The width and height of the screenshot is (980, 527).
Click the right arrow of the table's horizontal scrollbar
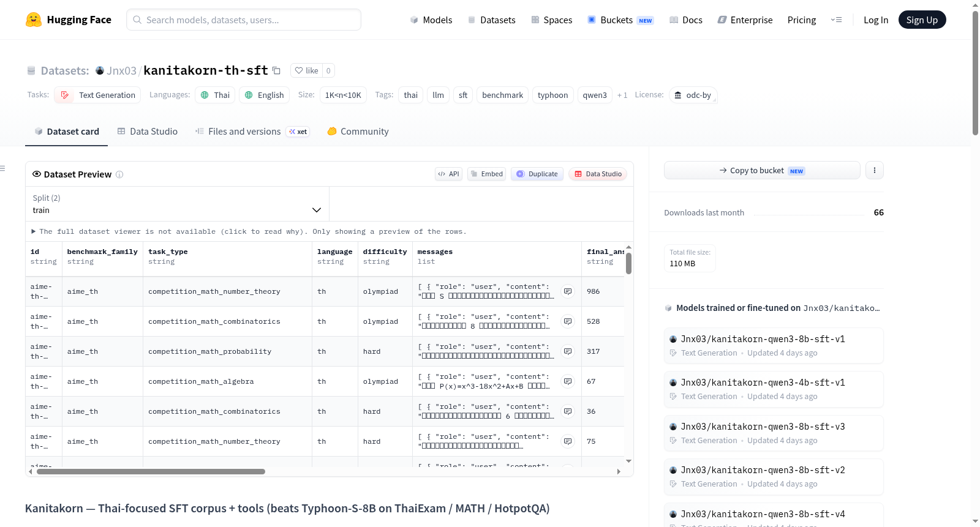click(x=619, y=472)
